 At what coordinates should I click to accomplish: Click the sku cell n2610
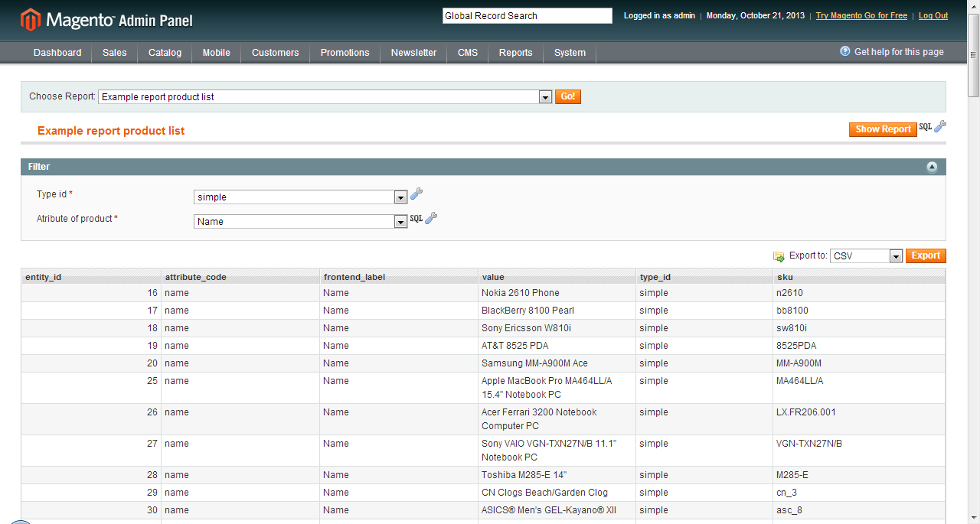859,293
